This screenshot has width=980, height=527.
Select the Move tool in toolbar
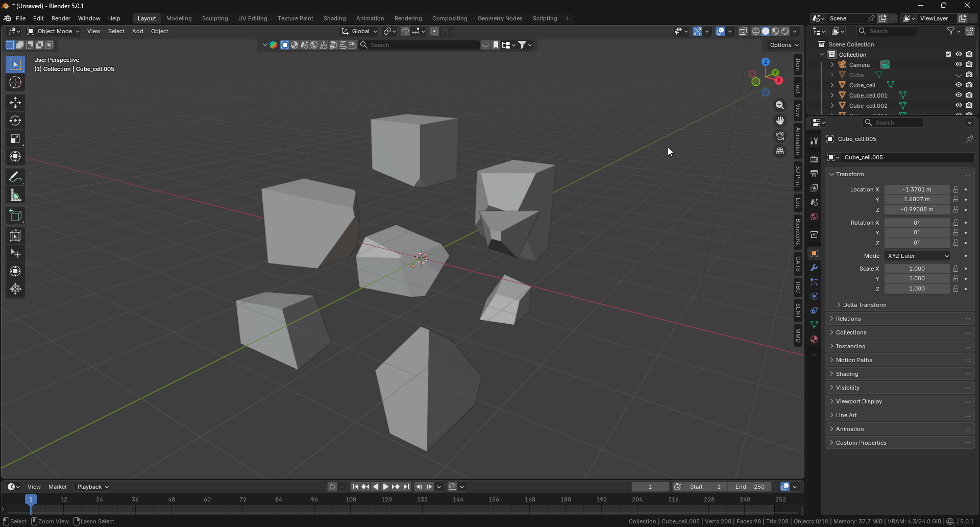pos(15,103)
